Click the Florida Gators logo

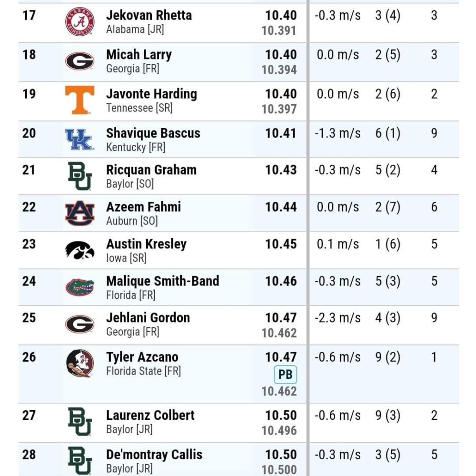pyautogui.click(x=80, y=287)
